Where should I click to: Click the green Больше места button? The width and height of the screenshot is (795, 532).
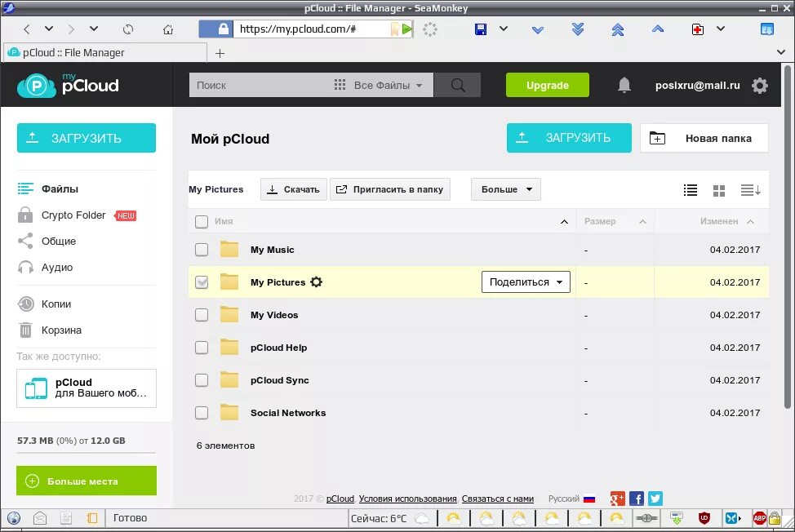click(87, 481)
